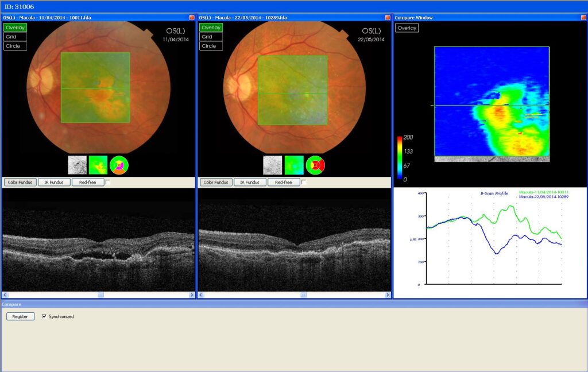Click the 22/05/2014 B-scan OCT image
Viewport: 588px width, 372px height.
pyautogui.click(x=295, y=240)
